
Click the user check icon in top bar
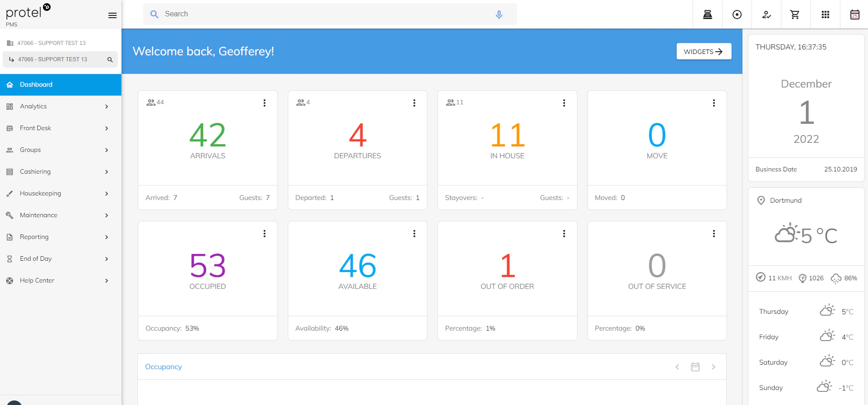[766, 15]
